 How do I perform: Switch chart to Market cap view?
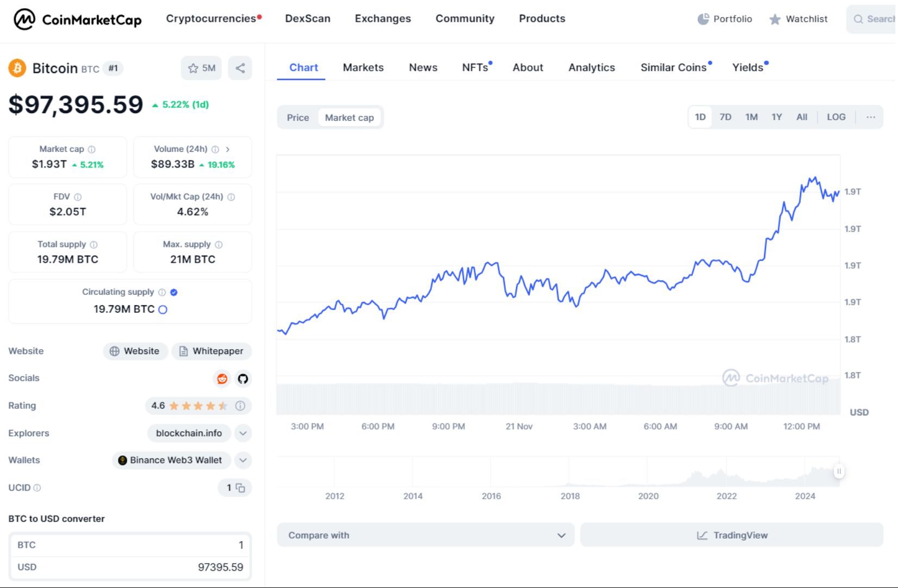pos(349,117)
